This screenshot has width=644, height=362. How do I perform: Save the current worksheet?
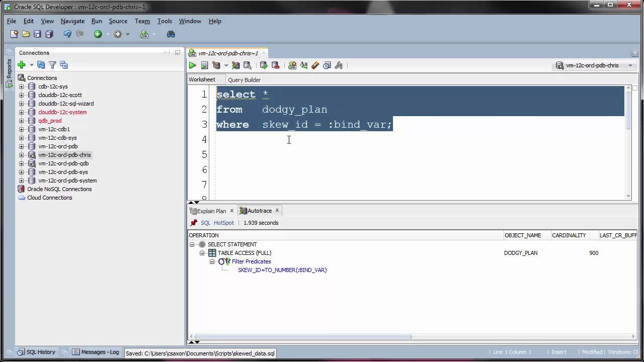click(37, 34)
